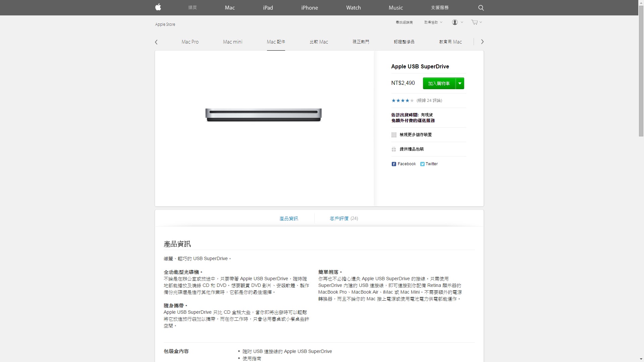Go to Mac 配件 category

point(276,42)
